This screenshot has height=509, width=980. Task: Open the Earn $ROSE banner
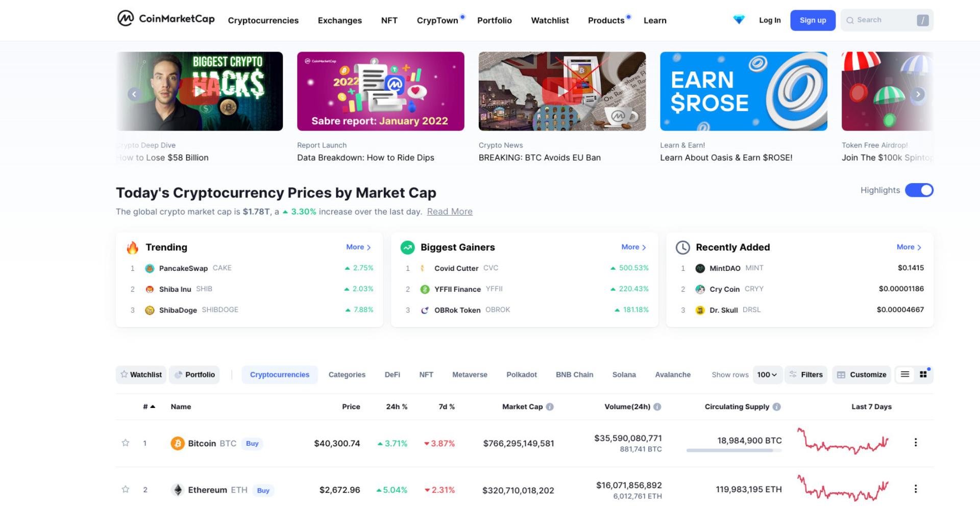tap(743, 91)
